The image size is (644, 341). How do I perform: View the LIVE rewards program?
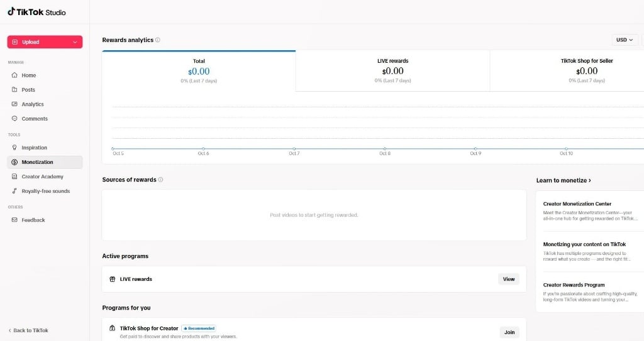point(508,279)
